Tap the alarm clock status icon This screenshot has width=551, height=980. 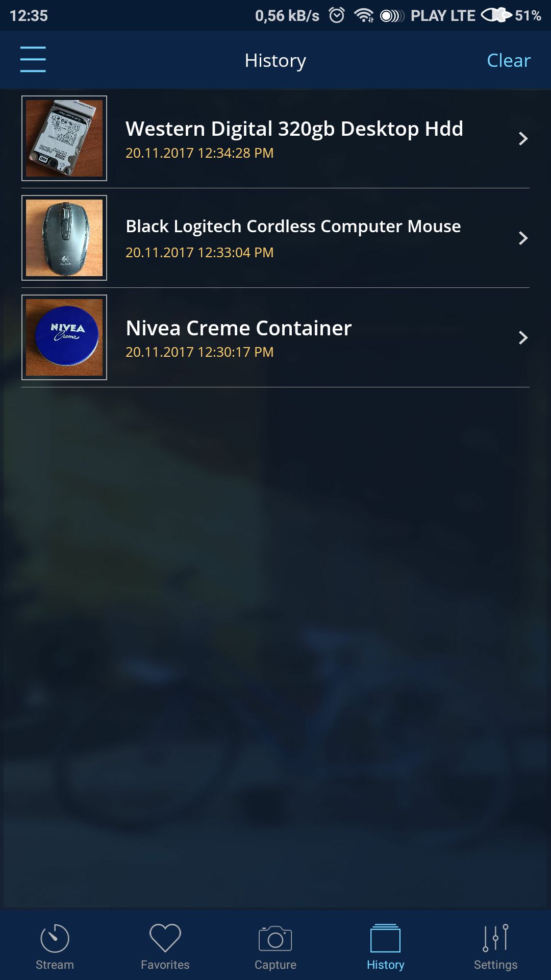coord(337,15)
